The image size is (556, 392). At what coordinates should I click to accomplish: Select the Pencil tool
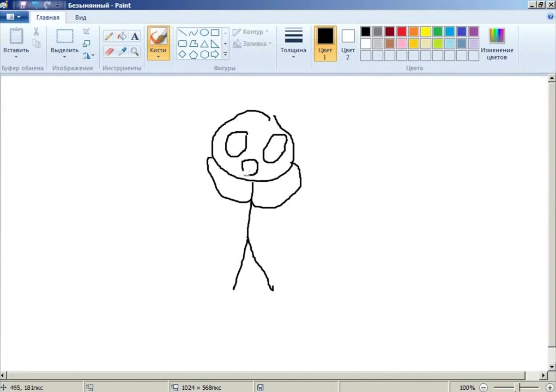coord(109,36)
